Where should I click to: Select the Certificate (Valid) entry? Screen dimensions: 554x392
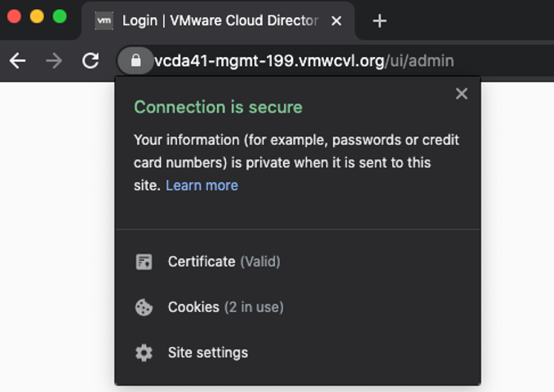tap(224, 262)
